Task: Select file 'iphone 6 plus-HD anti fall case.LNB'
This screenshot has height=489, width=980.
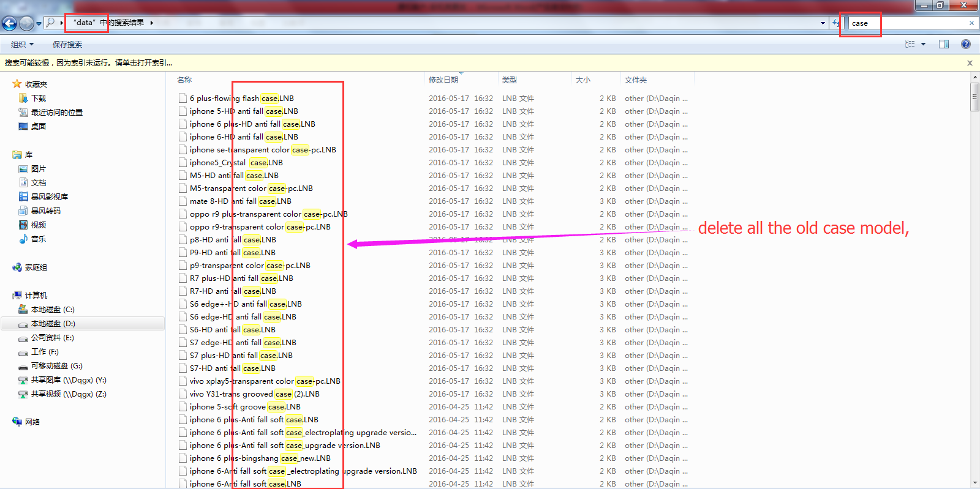Action: (252, 124)
